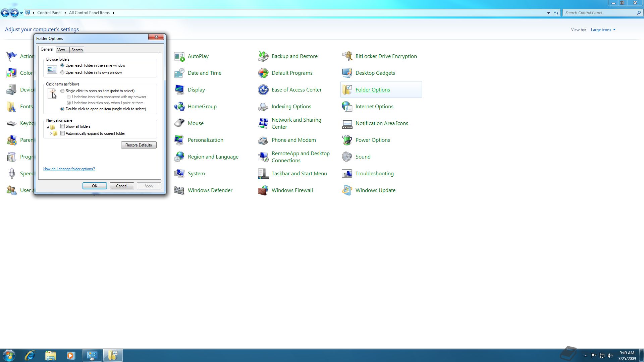Open the recent pages dropdown arrow
Image resolution: width=644 pixels, height=362 pixels.
[21, 13]
